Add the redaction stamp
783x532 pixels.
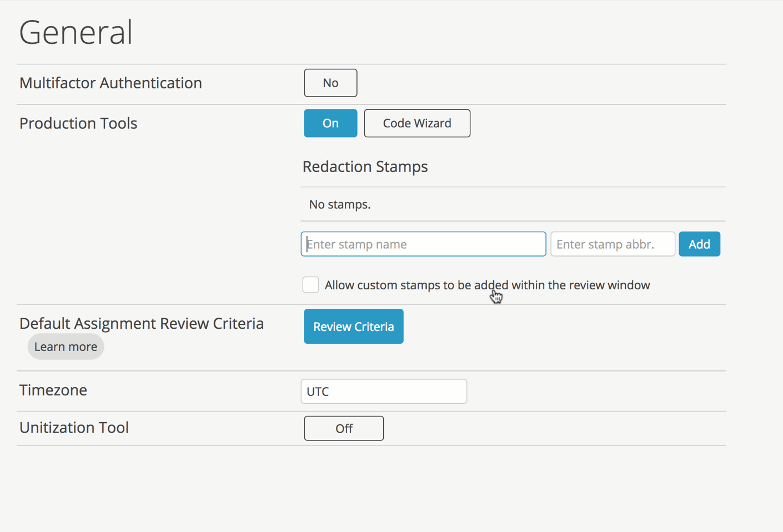pos(699,244)
